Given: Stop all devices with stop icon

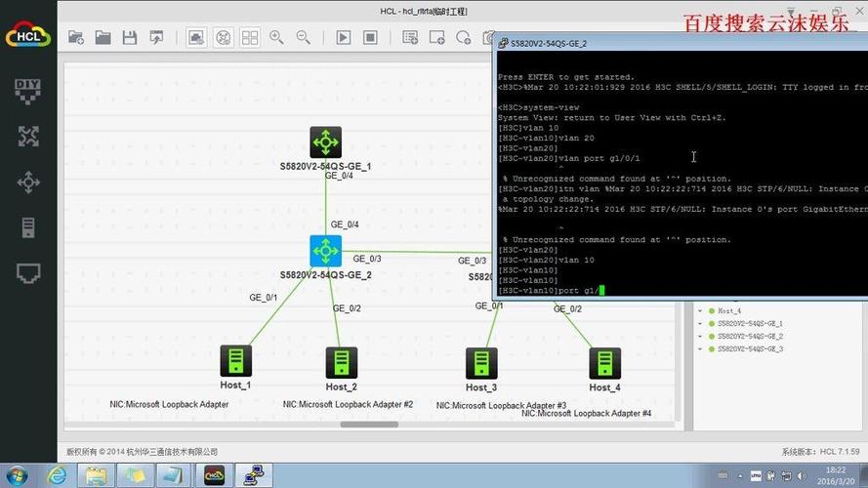Looking at the screenshot, I should (370, 37).
